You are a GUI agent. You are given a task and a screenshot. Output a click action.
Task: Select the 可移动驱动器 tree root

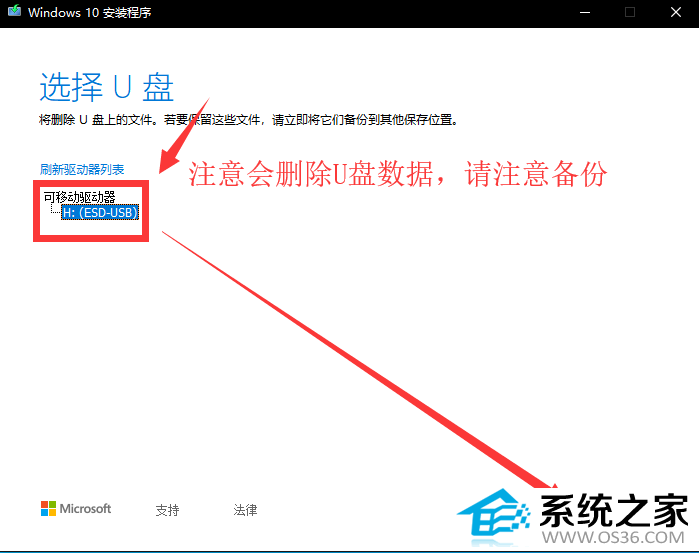click(x=79, y=197)
